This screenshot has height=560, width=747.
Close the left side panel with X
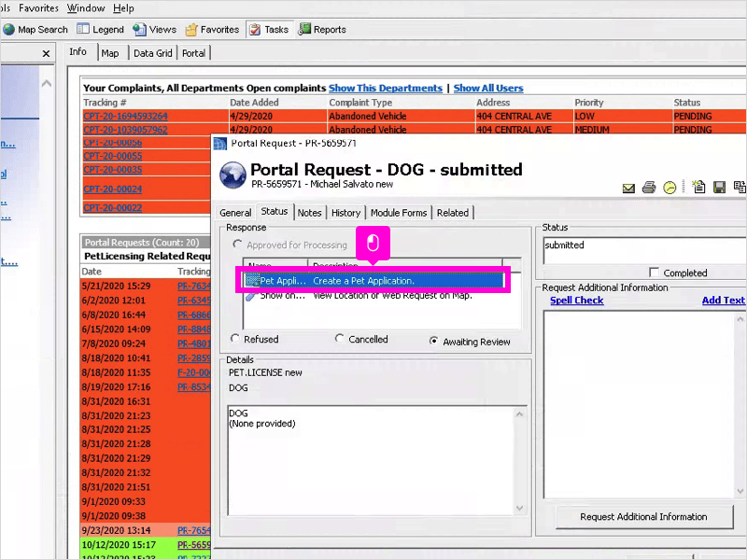pyautogui.click(x=46, y=53)
